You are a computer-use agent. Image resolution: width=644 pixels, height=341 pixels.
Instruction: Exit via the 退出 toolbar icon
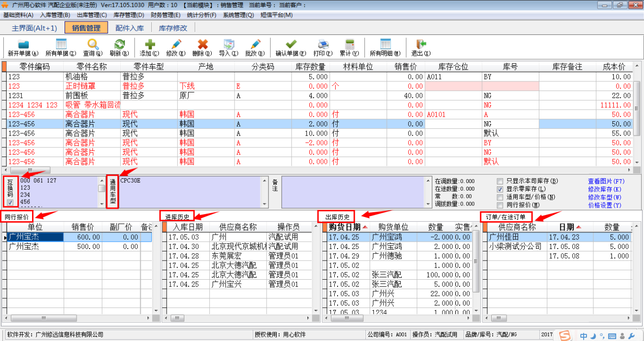(x=420, y=48)
